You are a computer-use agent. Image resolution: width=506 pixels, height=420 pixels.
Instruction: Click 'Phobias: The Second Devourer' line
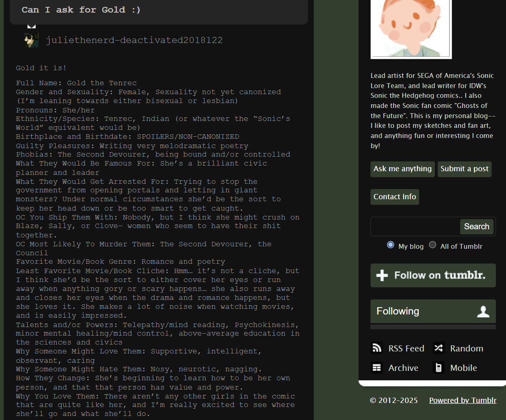(153, 155)
